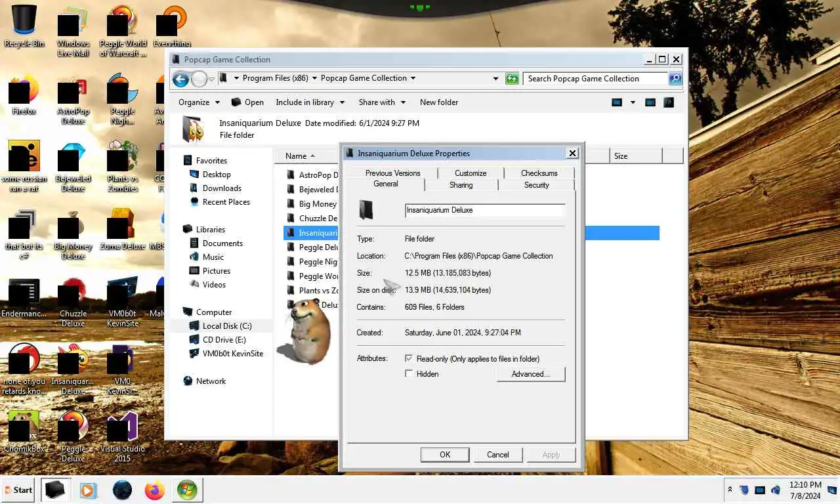The image size is (840, 504).
Task: Sort files by the Name column header
Action: [x=306, y=156]
